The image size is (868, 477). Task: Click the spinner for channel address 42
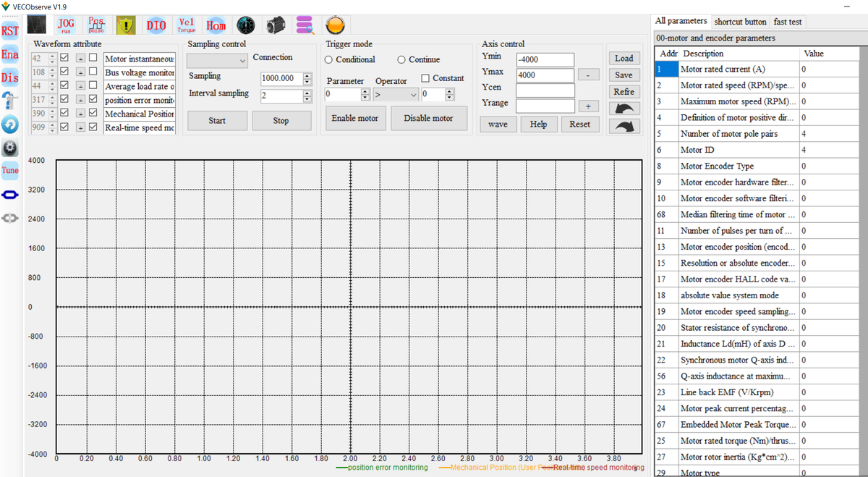tap(53, 59)
